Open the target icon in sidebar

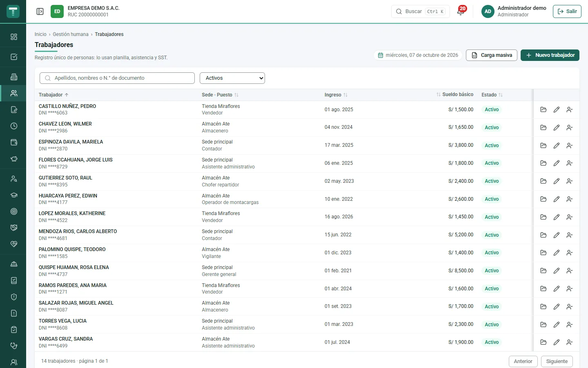[14, 211]
